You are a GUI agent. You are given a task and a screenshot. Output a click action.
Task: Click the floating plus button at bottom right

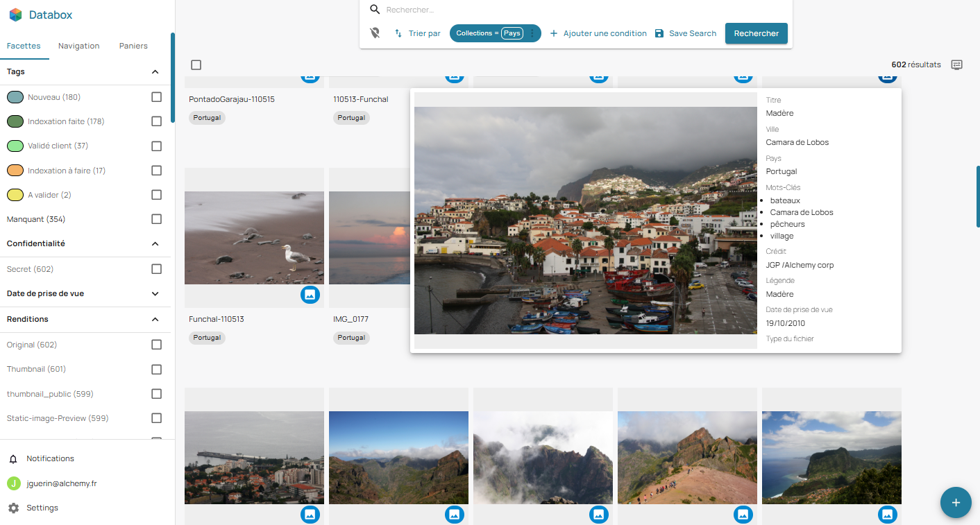pos(956,502)
